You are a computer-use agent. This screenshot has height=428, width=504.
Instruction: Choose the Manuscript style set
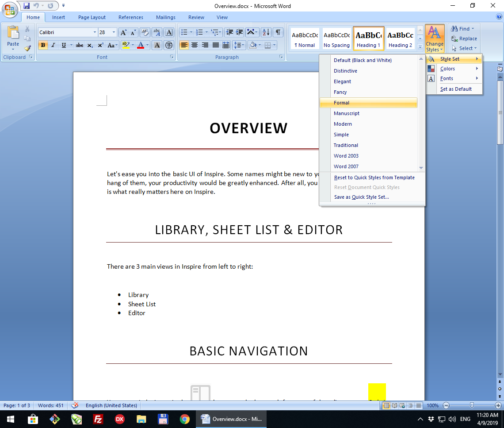click(369, 113)
